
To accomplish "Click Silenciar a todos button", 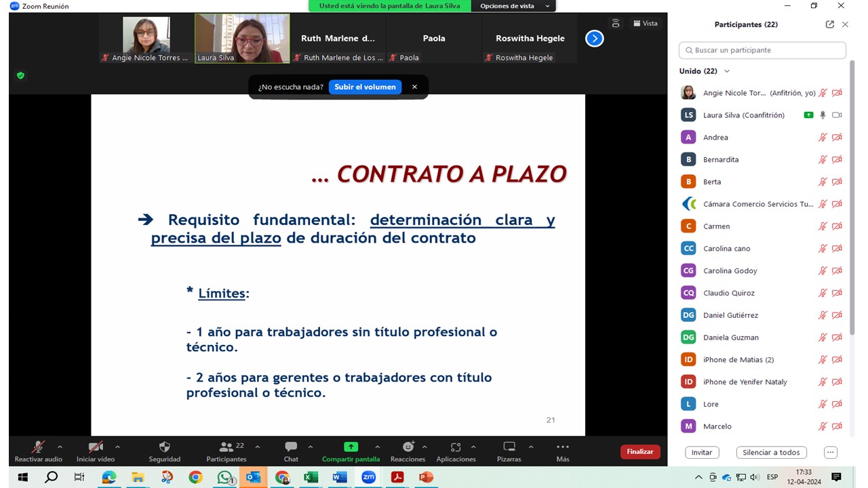I will point(771,452).
